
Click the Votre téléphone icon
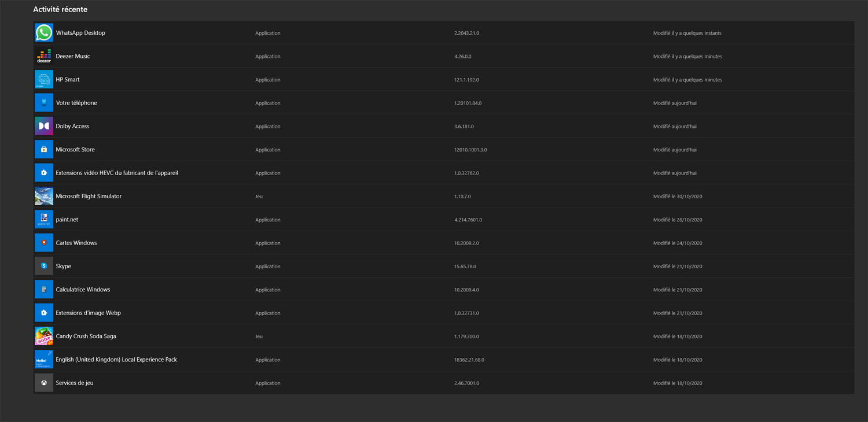pos(44,103)
